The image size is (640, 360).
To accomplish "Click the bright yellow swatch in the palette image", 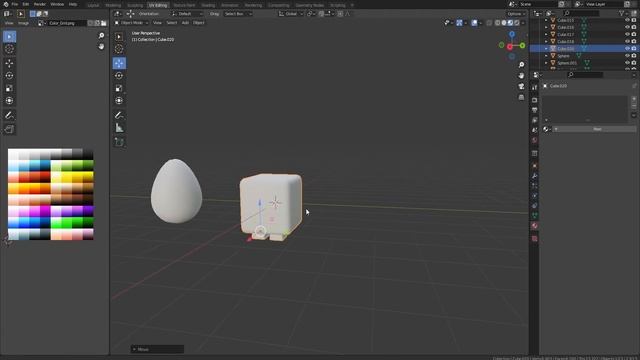I will click(x=67, y=177).
